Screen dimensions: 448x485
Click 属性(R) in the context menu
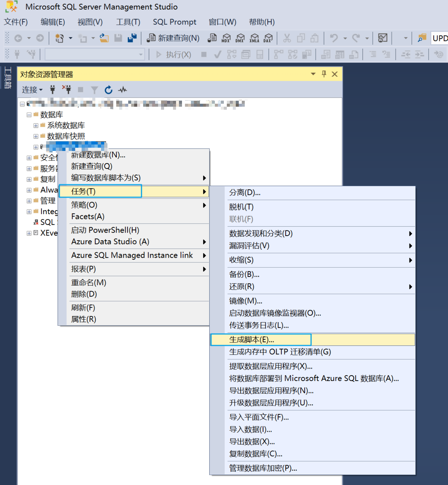(x=134, y=319)
